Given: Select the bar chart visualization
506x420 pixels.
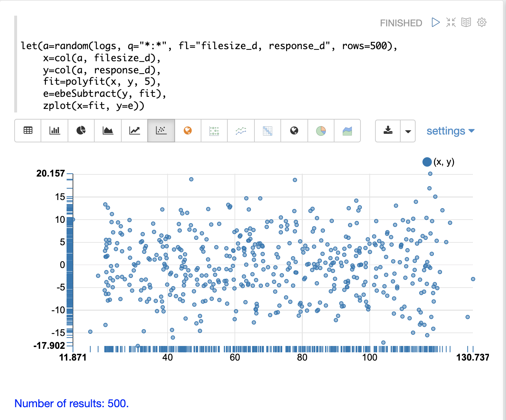Looking at the screenshot, I should point(54,131).
